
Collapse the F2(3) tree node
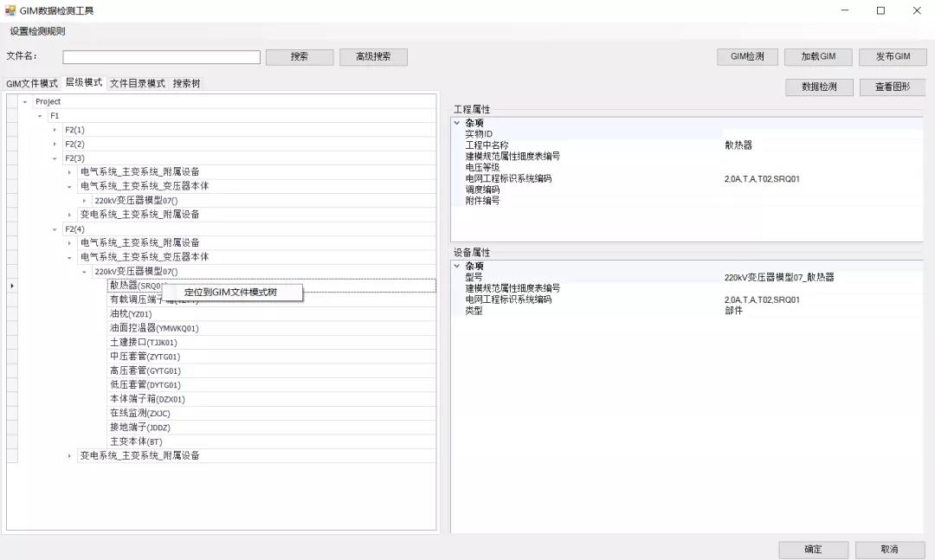point(55,158)
